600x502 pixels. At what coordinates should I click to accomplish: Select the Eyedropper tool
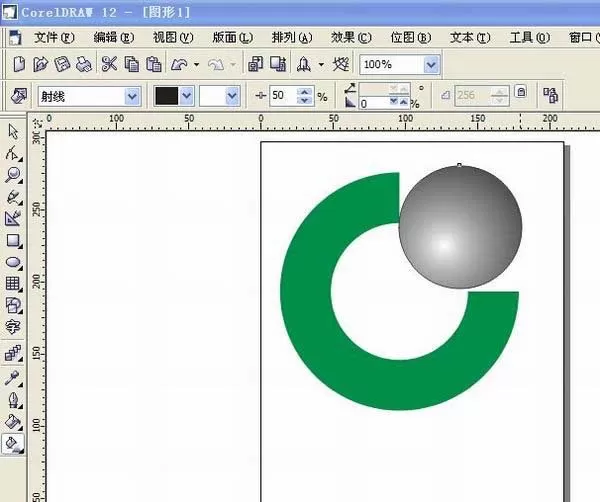13,378
